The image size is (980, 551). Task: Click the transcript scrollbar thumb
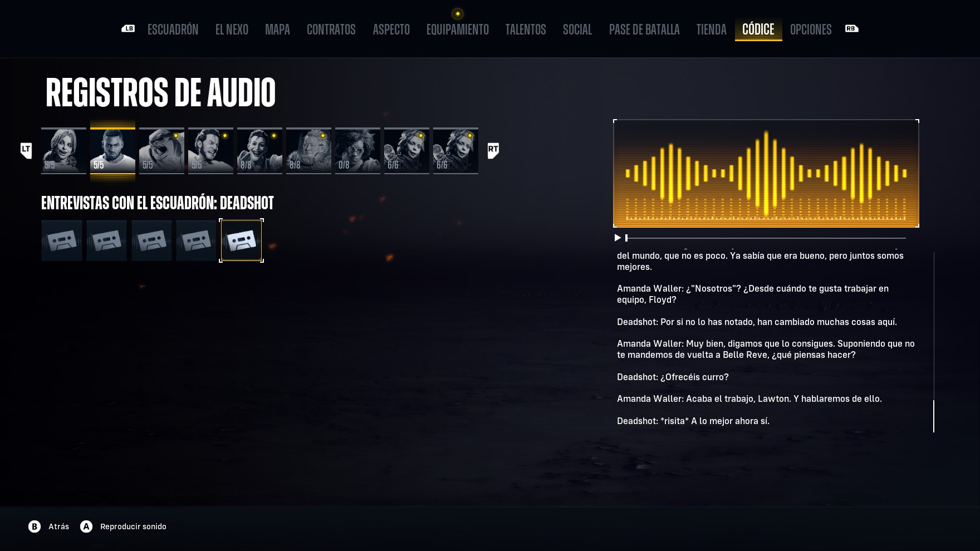click(x=934, y=416)
